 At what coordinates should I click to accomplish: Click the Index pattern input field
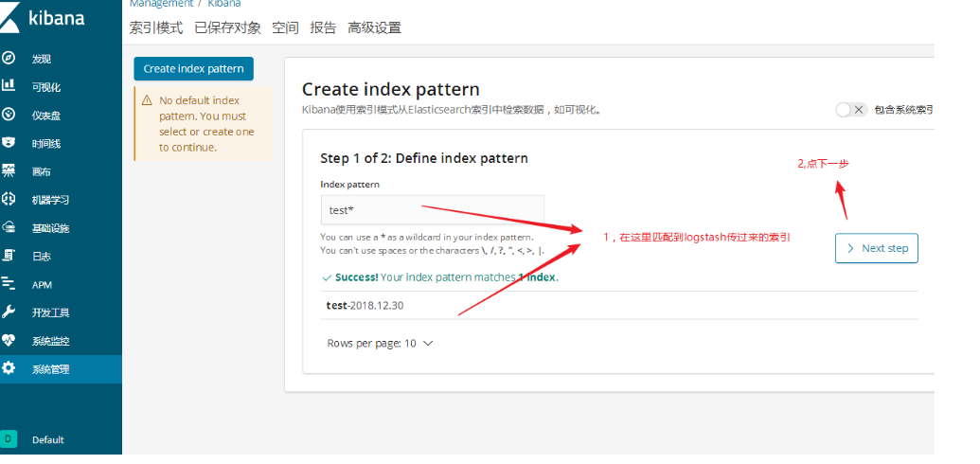[x=432, y=210]
